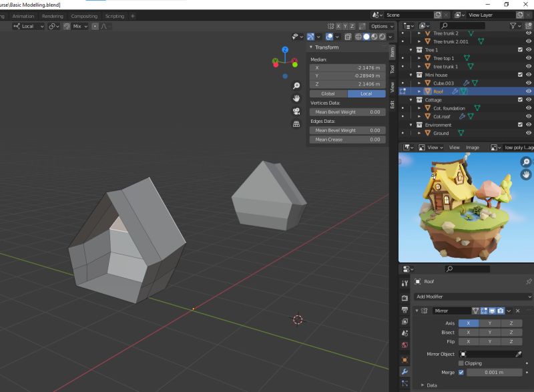This screenshot has height=392, width=534.
Task: Collapse the Mini house collection
Action: (411, 75)
